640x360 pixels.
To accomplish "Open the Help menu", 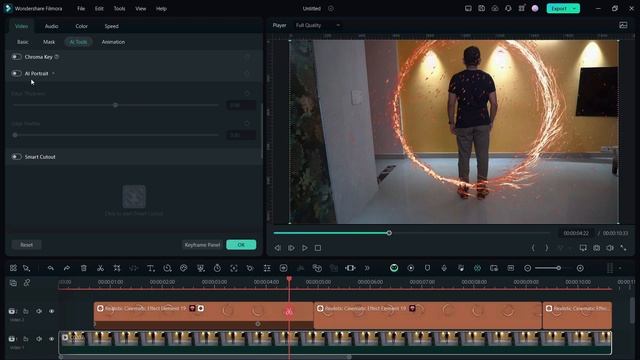I will tap(161, 9).
